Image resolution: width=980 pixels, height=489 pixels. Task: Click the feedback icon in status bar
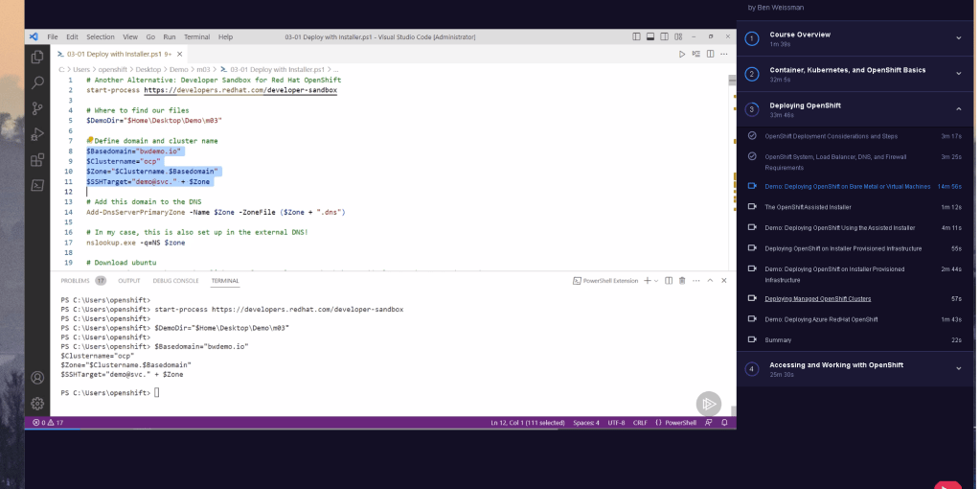(709, 423)
